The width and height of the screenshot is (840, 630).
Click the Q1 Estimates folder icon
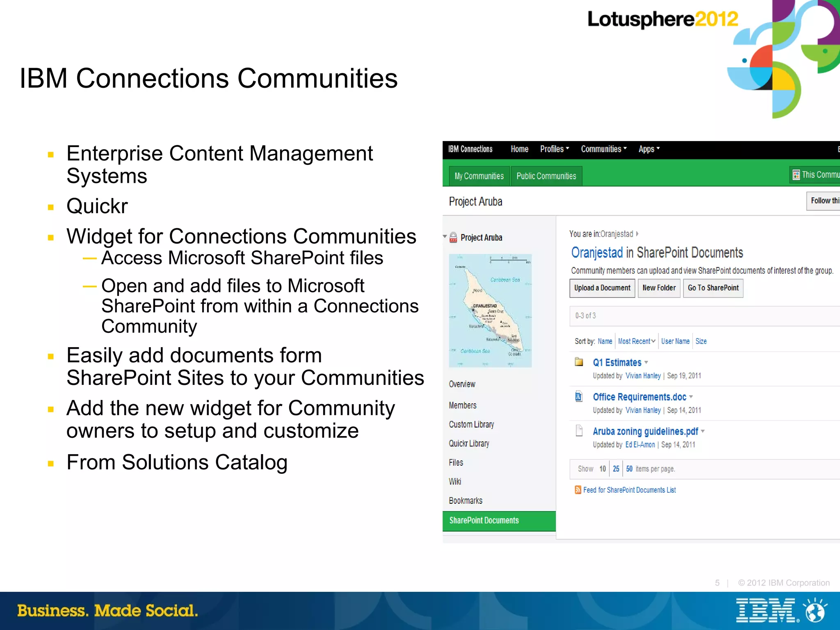(x=579, y=362)
